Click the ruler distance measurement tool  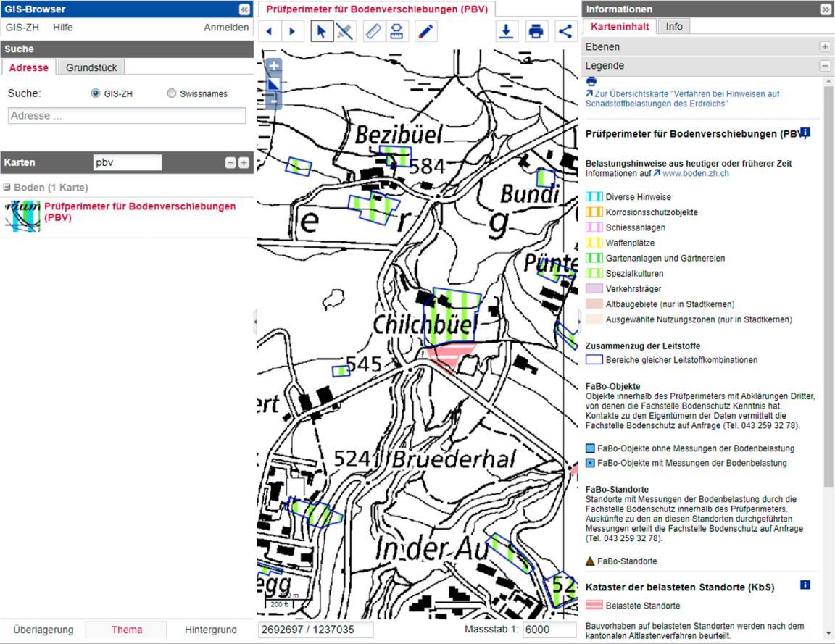pos(373,32)
